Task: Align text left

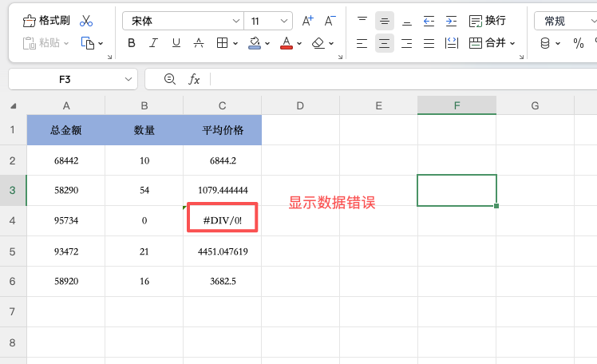Action: [362, 43]
